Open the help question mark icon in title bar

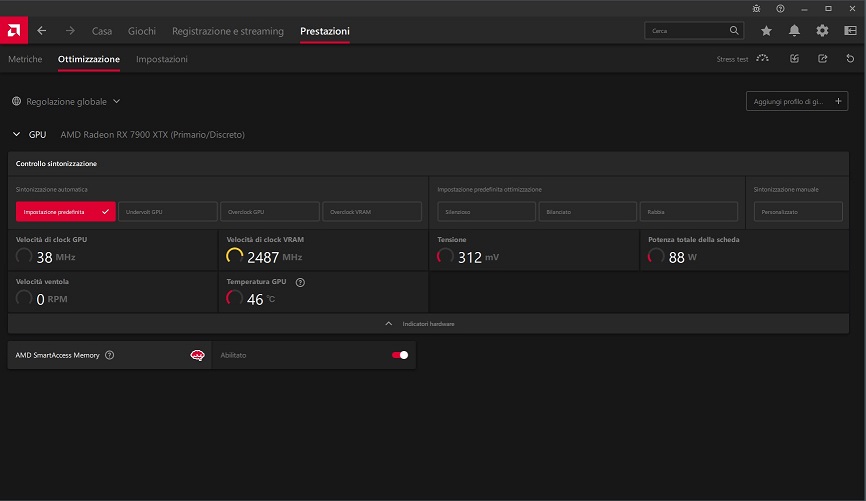780,8
